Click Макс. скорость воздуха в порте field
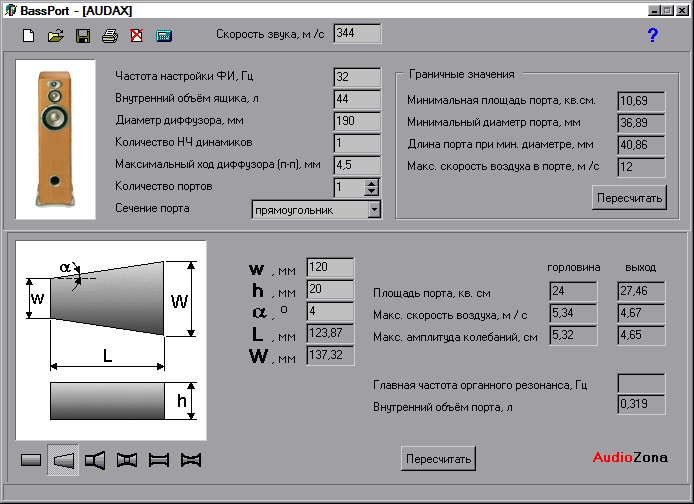This screenshot has width=694, height=504. [641, 167]
